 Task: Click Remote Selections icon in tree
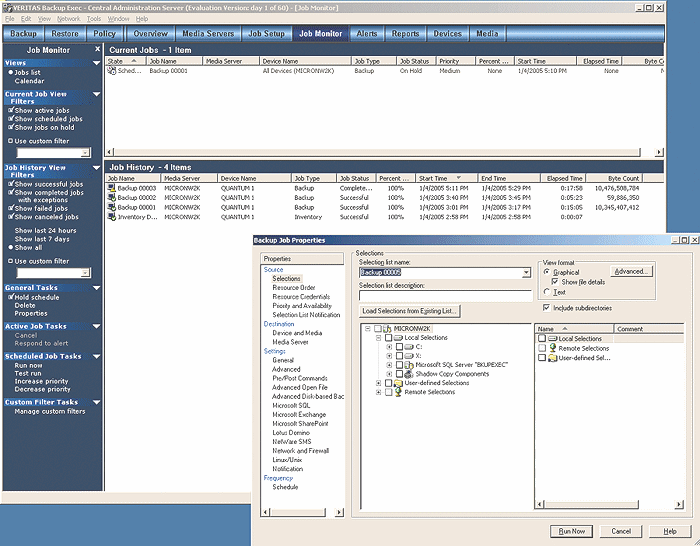pyautogui.click(x=398, y=392)
